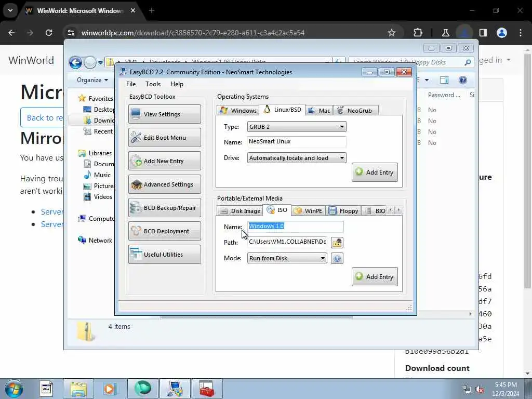
Task: Open Chrome labs flask icon
Action: (x=445, y=33)
